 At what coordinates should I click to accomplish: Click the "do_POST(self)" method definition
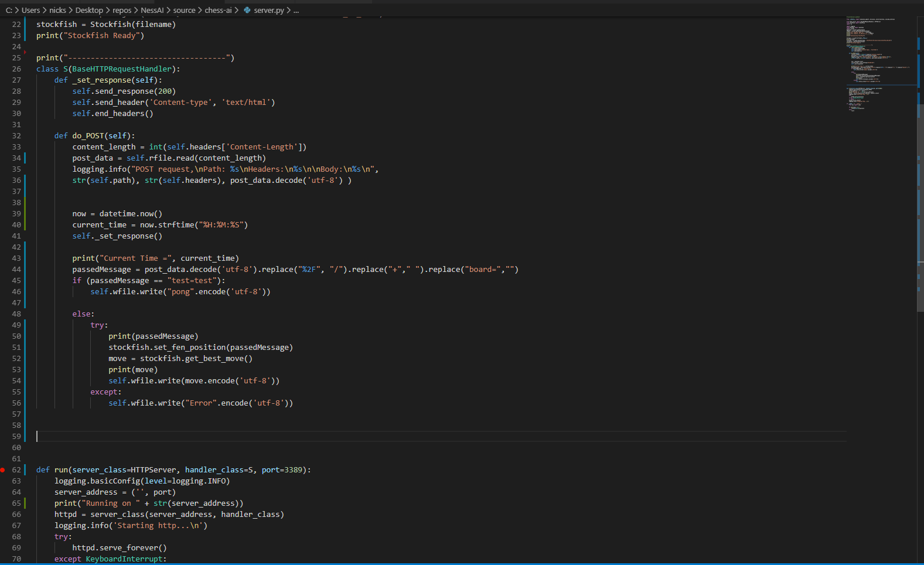[x=101, y=136]
